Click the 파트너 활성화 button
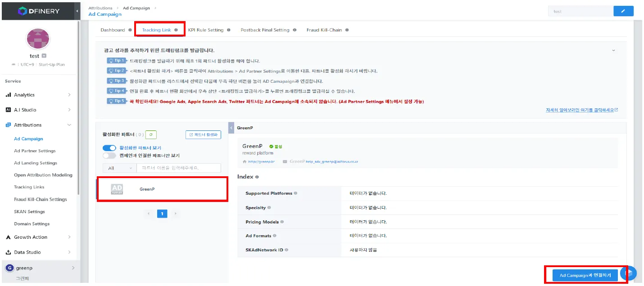Image resolution: width=644 pixels, height=286 pixels. click(203, 134)
